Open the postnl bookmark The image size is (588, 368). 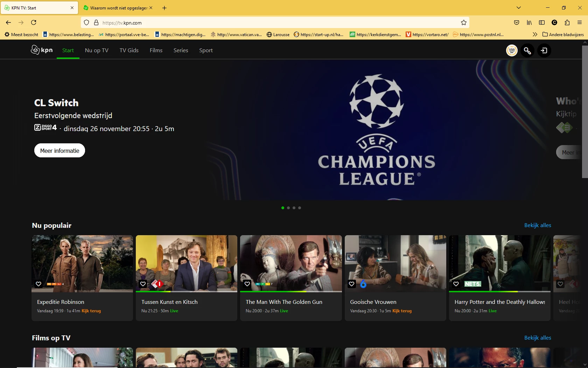[x=478, y=34]
